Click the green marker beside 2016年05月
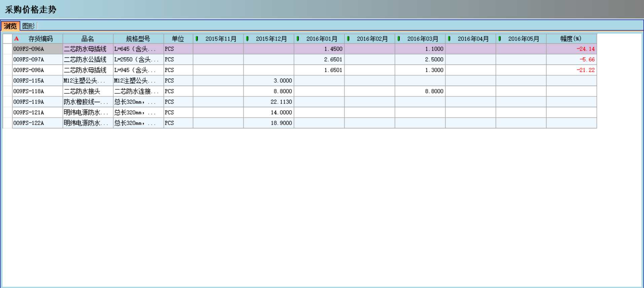Screen dimensions: 644x288 coord(500,39)
